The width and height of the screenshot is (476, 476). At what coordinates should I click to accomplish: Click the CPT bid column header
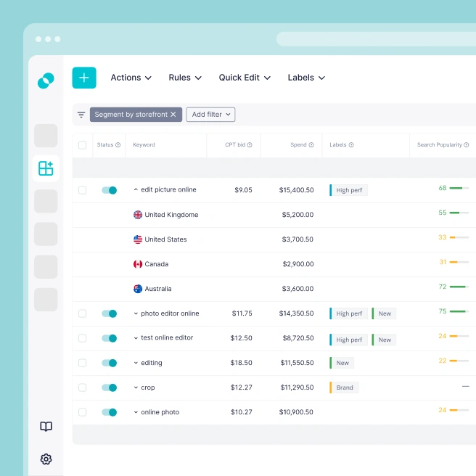pos(235,145)
